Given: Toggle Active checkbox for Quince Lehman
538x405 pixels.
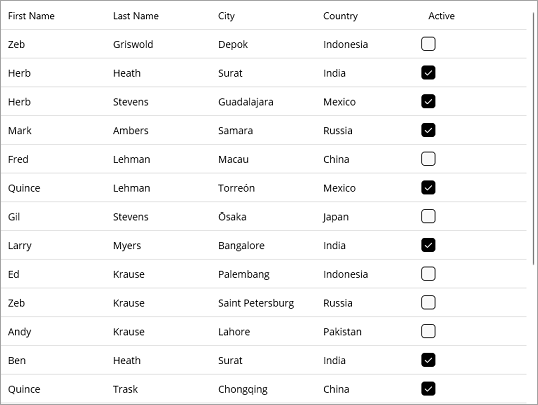Looking at the screenshot, I should point(428,188).
